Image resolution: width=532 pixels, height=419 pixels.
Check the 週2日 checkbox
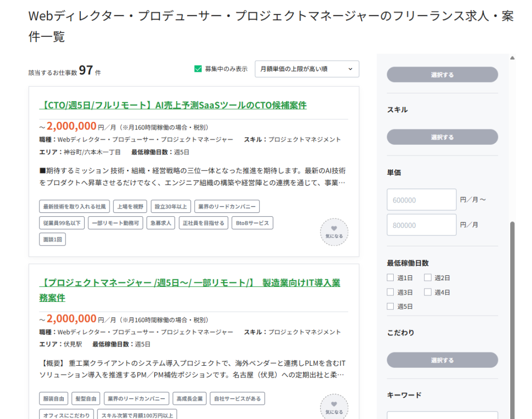coord(428,277)
